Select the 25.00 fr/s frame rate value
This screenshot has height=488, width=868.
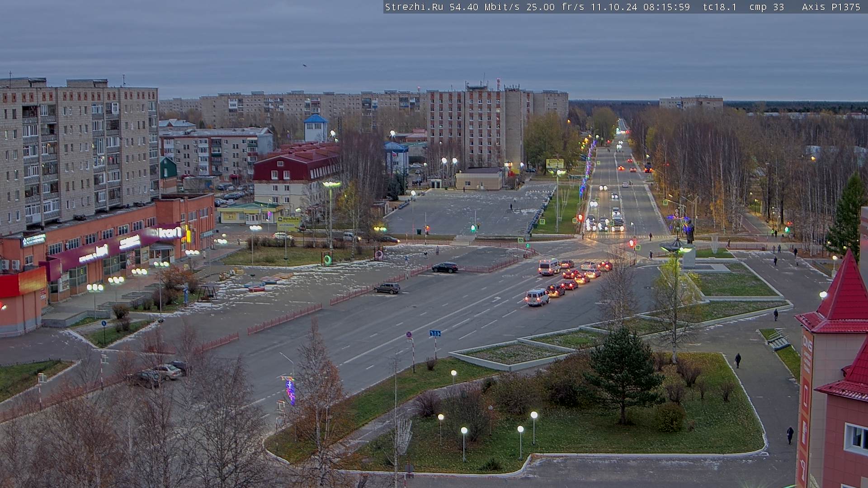coord(555,7)
